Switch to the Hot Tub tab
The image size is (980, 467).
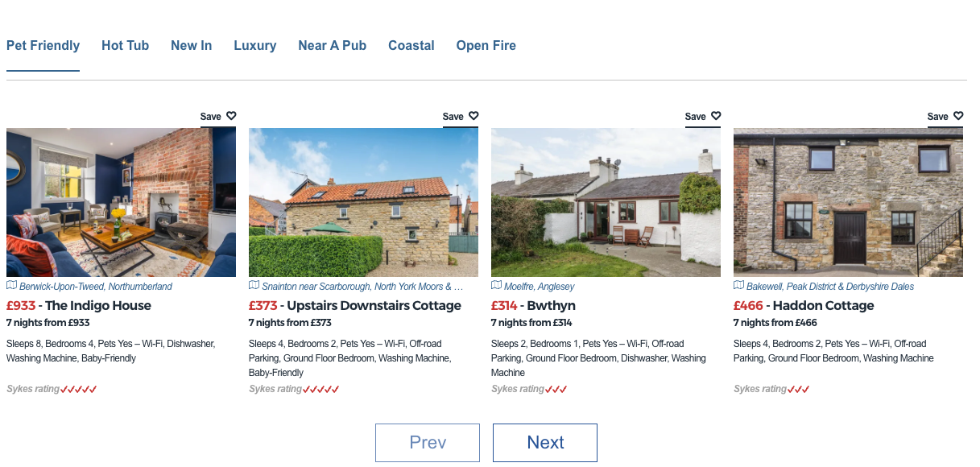pyautogui.click(x=125, y=46)
